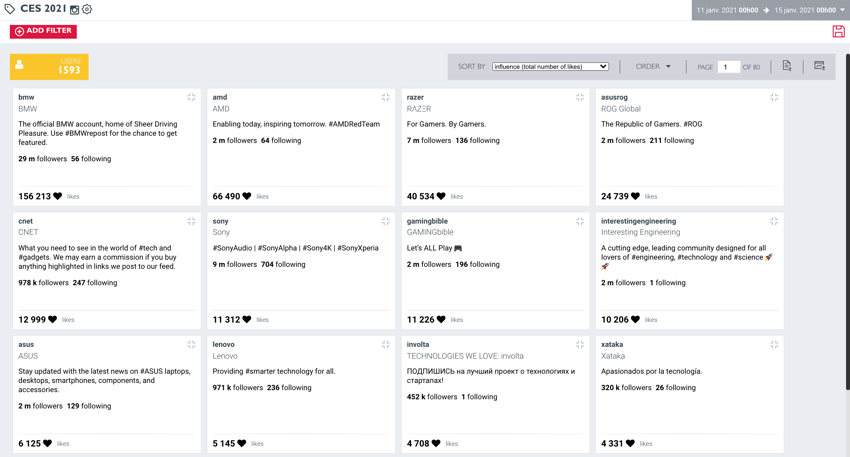Open the Instagram icon next to CES 2021
Image resolution: width=850 pixels, height=457 pixels.
[x=74, y=10]
